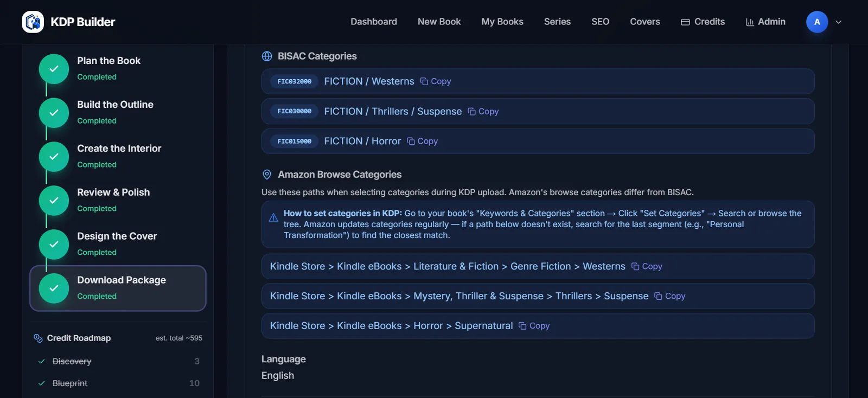
Task: Go to New Book
Action: 439,22
